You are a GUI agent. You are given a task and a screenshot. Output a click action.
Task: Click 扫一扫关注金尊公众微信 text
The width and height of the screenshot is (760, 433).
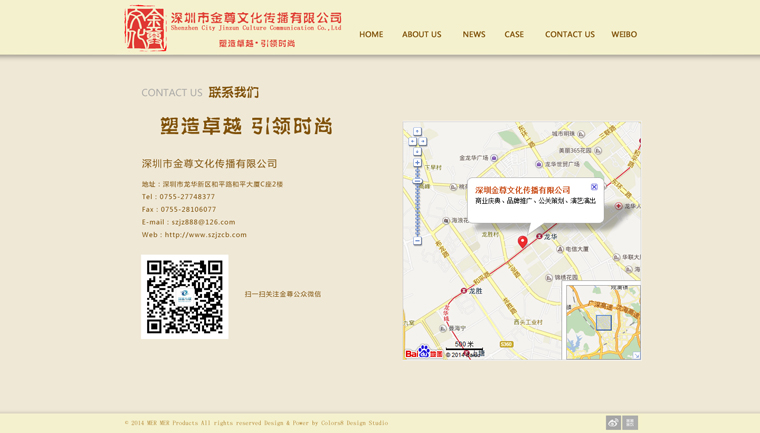(283, 294)
